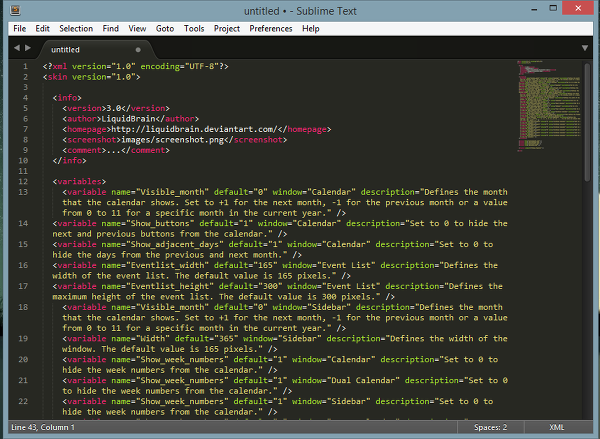Screen dimensions: 600x439
Task: Click the closing info tag
Action: tap(70, 161)
